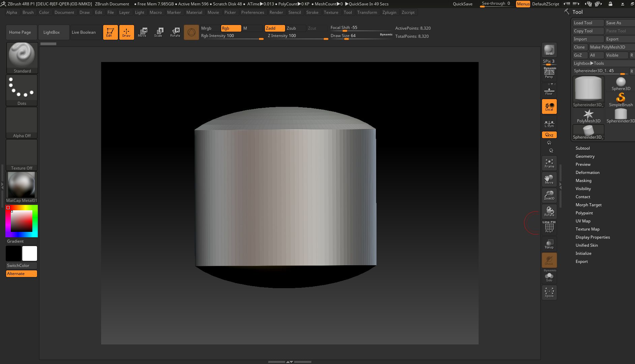Expand the Display Properties section
This screenshot has height=364, width=635.
point(593,237)
